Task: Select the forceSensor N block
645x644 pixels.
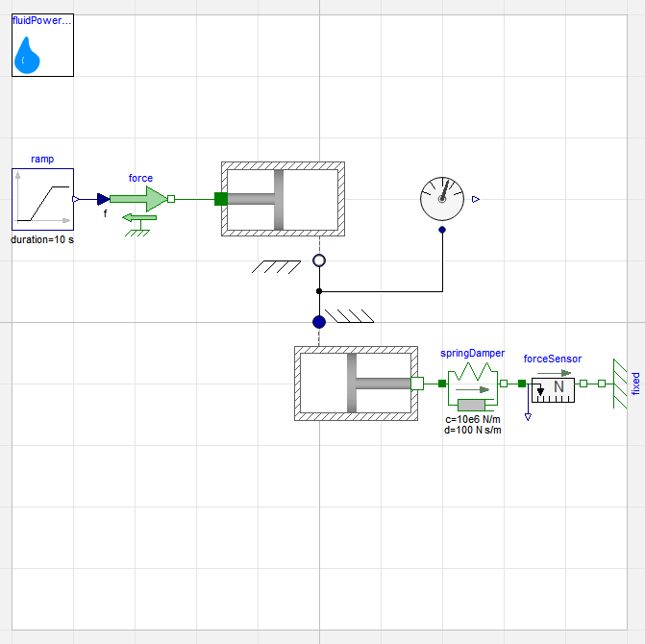Action: (x=553, y=390)
